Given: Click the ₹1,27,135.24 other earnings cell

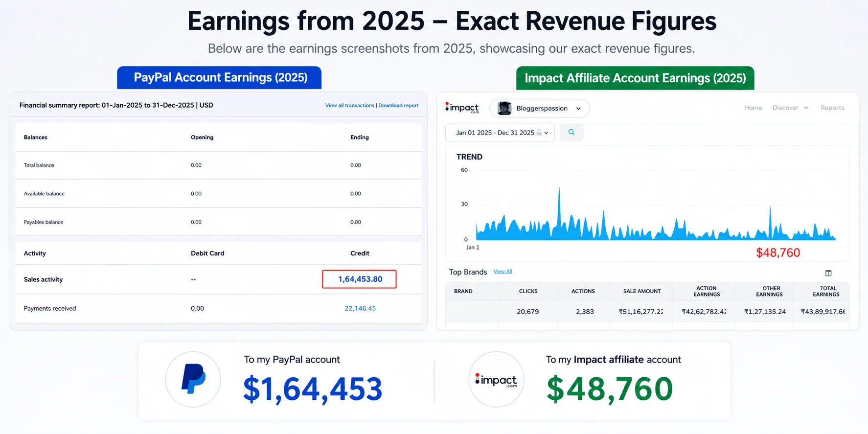Looking at the screenshot, I should pyautogui.click(x=765, y=312).
